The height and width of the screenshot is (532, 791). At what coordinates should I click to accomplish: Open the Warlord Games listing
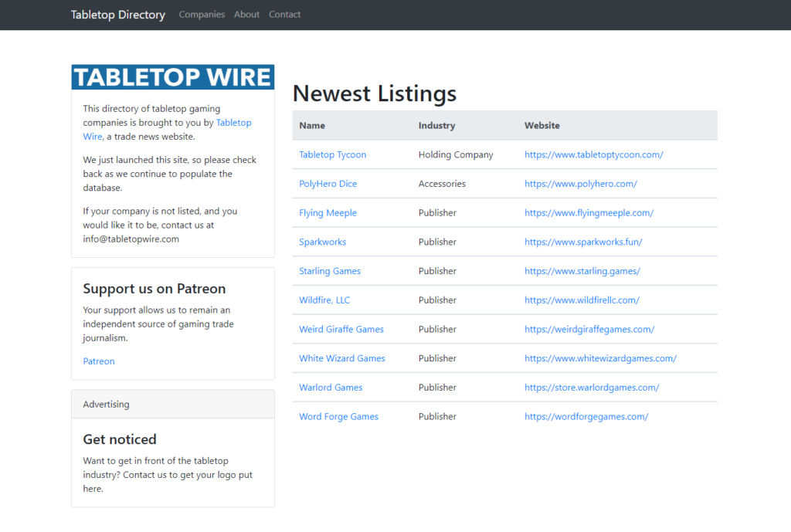[x=331, y=388]
